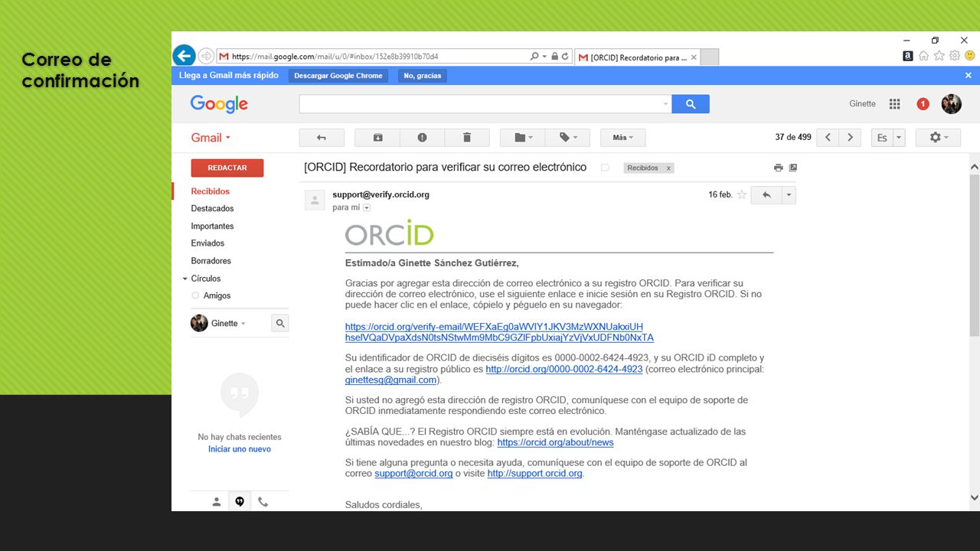Switch to the phone calls tab
This screenshot has height=551, width=980.
click(x=263, y=502)
